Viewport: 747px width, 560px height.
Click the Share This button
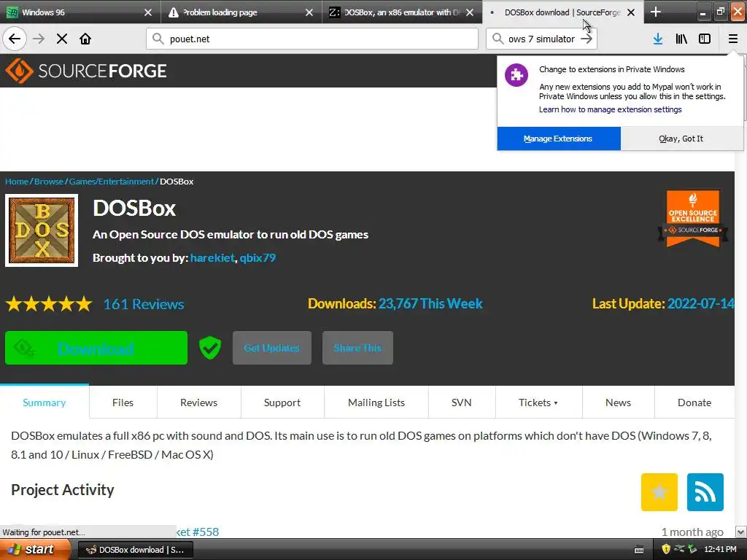[357, 348]
